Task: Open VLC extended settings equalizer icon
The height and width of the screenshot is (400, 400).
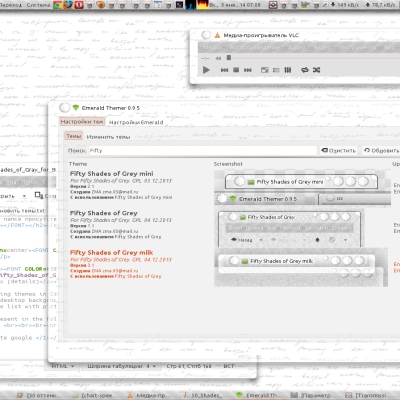Action: [287, 70]
